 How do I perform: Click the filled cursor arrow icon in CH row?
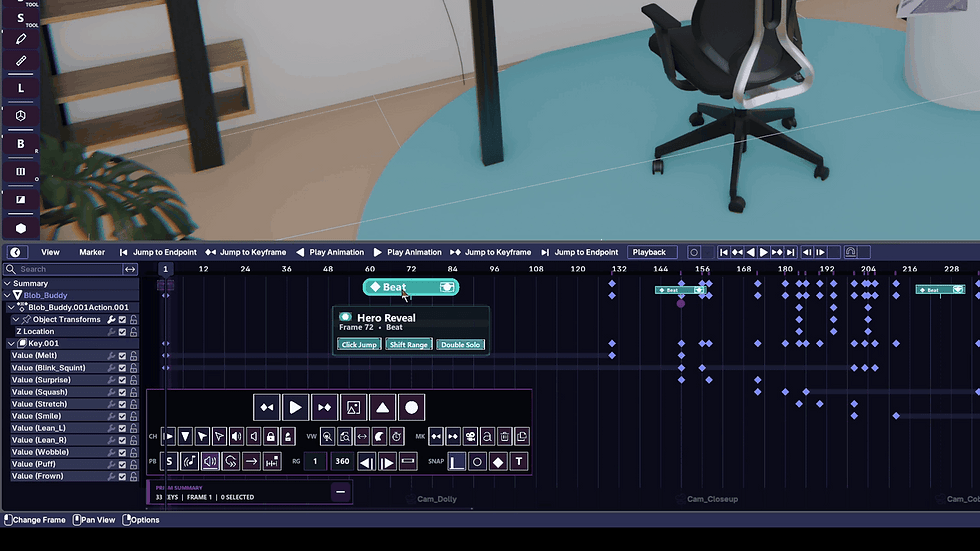click(x=202, y=436)
